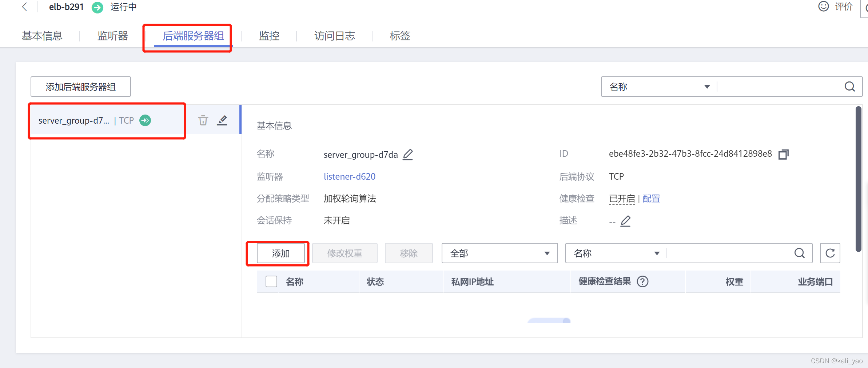Viewport: 868px width, 368px height.
Task: Copy the server group ID
Action: click(783, 154)
